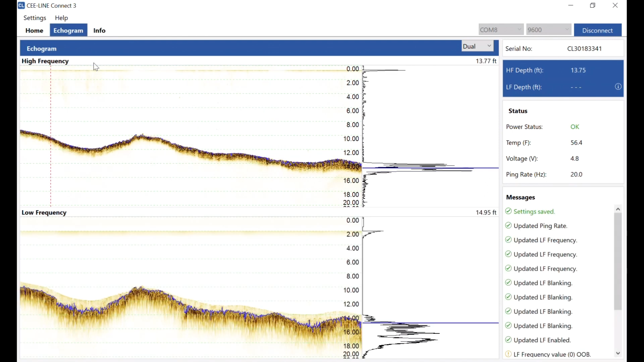Viewport: 644px width, 362px height.
Task: Restore down the CEE-LINE Connect window
Action: [593, 5]
